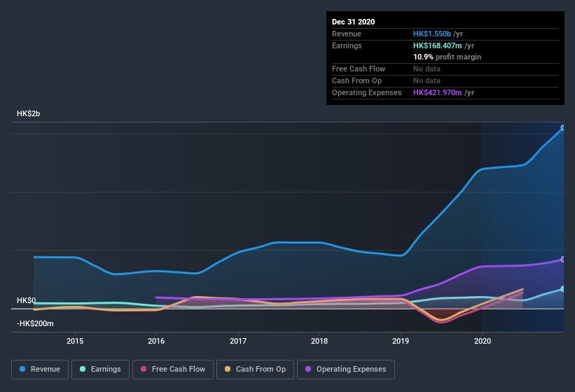575x392 pixels.
Task: Select the 2017 label on the time axis
Action: pyautogui.click(x=238, y=342)
